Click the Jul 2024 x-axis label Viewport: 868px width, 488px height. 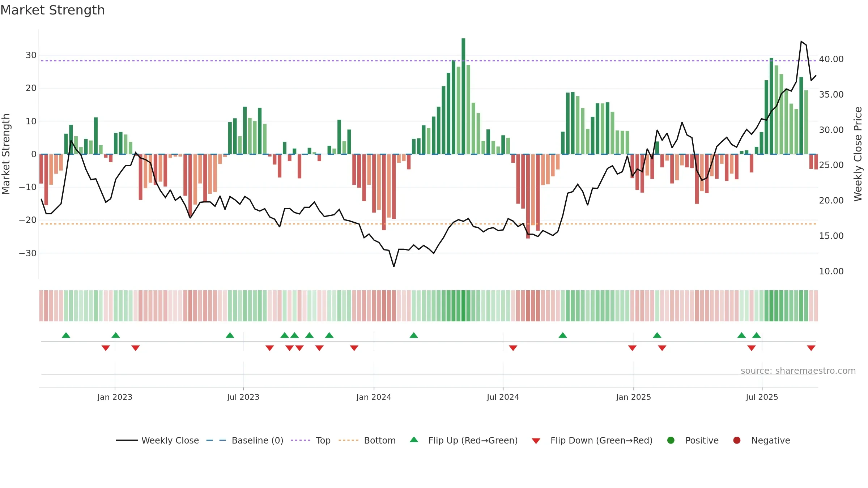click(x=503, y=397)
